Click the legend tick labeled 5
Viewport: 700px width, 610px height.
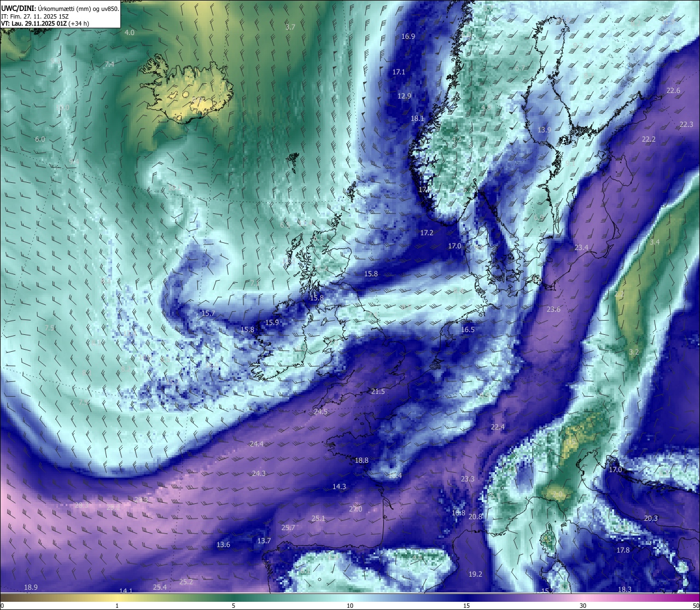click(x=234, y=606)
